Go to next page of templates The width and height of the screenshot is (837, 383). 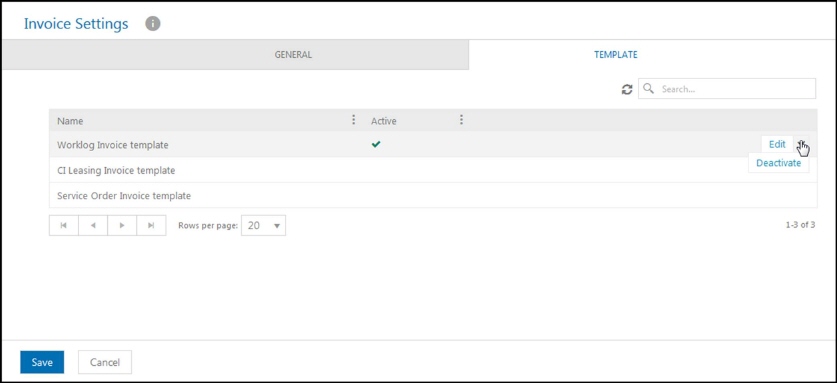coord(122,225)
